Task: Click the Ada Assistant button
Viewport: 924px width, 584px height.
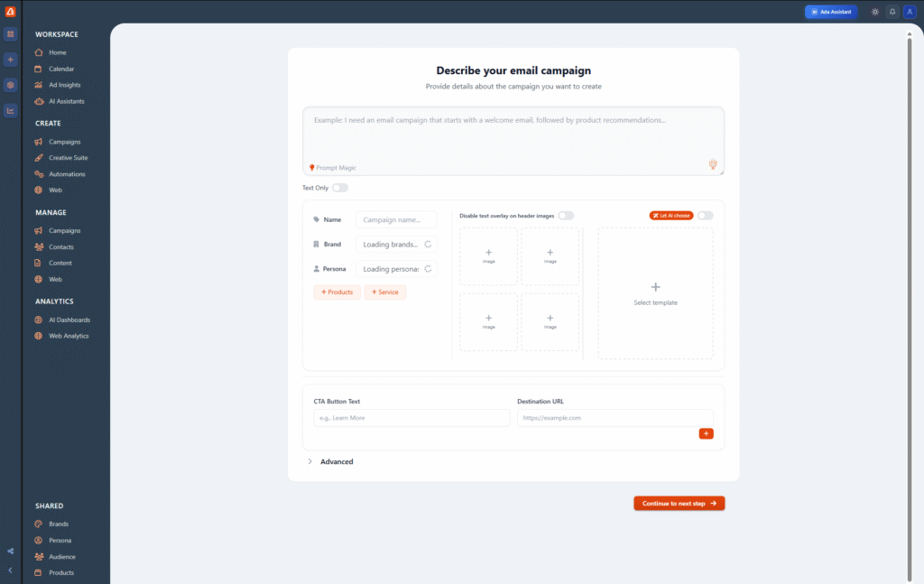Action: coord(831,12)
